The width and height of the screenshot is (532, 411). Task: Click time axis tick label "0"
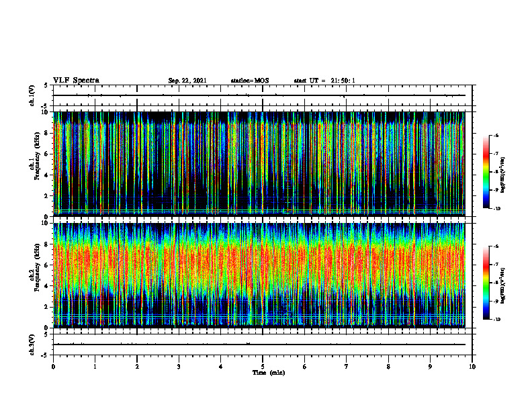coord(53,367)
